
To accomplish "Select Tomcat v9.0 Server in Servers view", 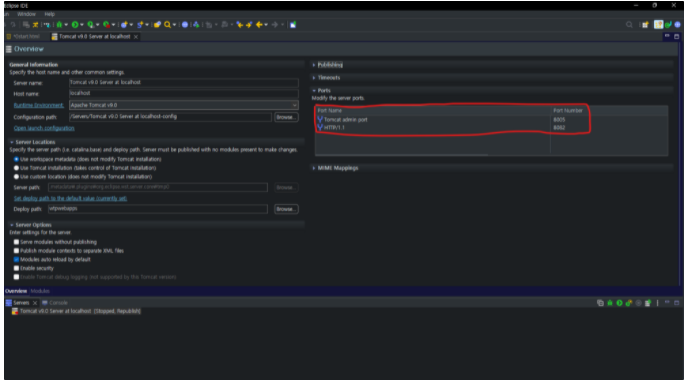I will click(x=76, y=312).
